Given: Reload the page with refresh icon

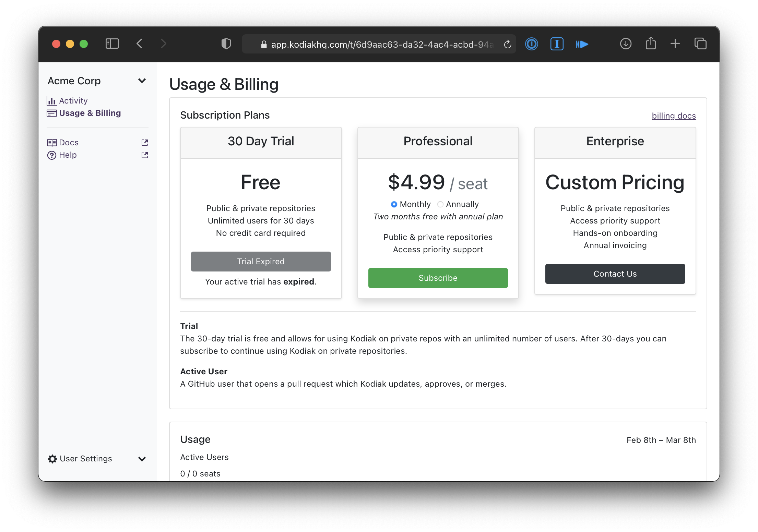Looking at the screenshot, I should pyautogui.click(x=507, y=44).
